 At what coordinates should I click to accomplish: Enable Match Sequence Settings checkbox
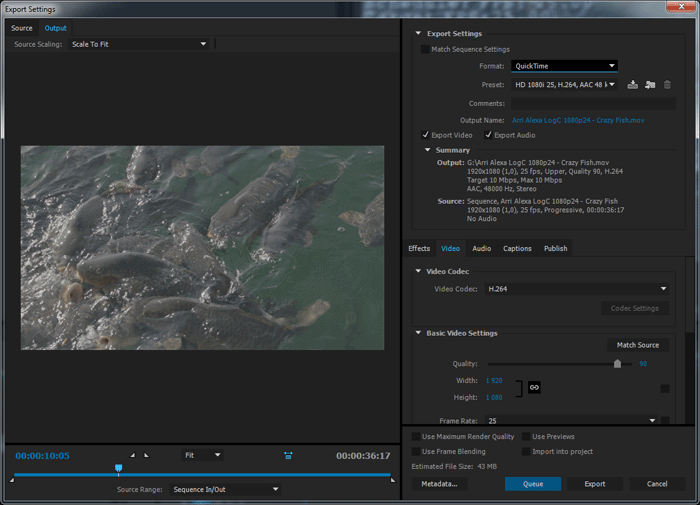point(425,49)
